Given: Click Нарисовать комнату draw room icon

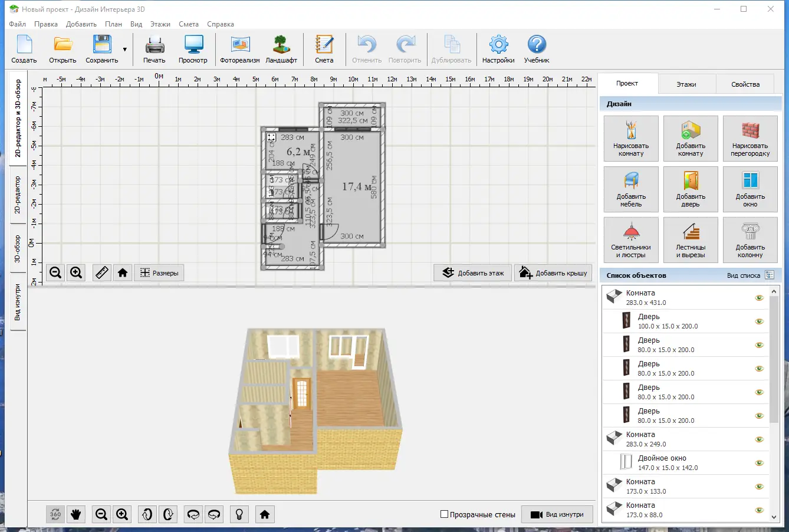Looking at the screenshot, I should point(631,138).
